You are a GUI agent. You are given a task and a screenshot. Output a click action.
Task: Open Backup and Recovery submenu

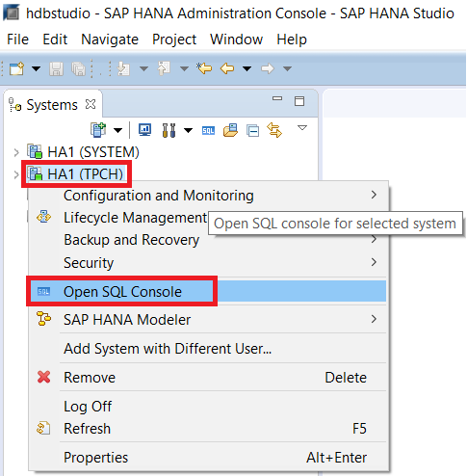coord(207,240)
